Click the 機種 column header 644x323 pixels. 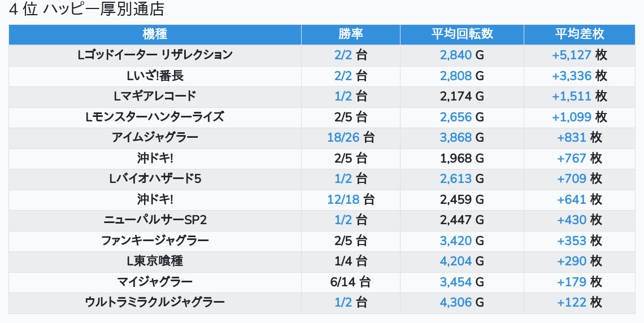[x=155, y=34]
